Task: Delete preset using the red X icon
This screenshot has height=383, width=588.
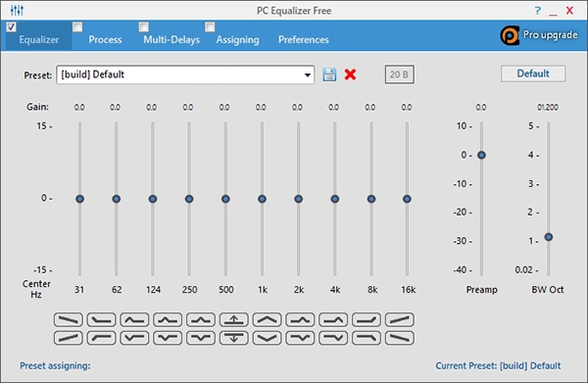Action: pyautogui.click(x=350, y=74)
